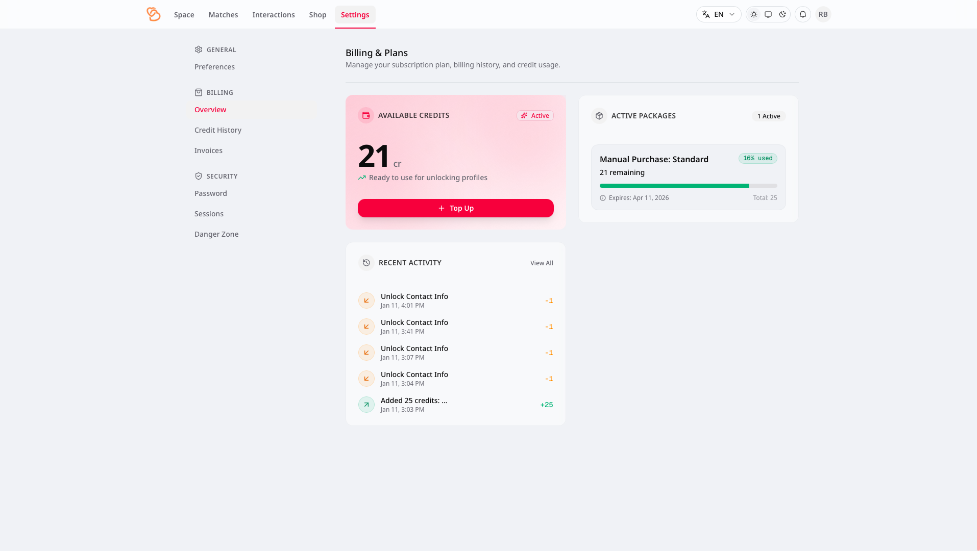Viewport: 980px width, 551px height.
Task: Go to the Shop tab
Action: point(317,15)
